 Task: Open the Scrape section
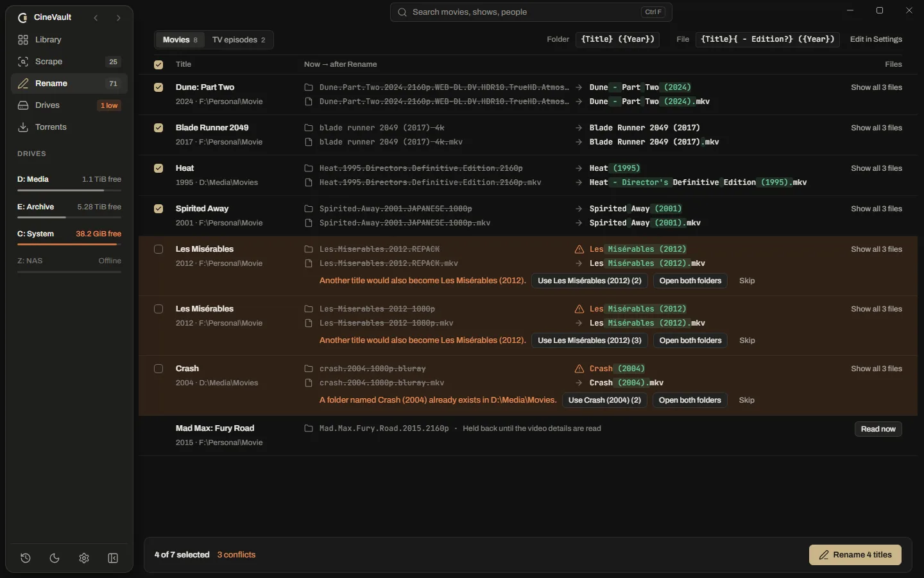point(69,62)
